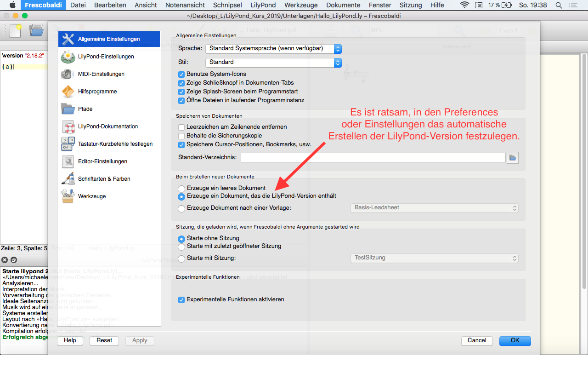The image size is (588, 368).
Task: Open the Bearbeiten menu
Action: (x=110, y=5)
